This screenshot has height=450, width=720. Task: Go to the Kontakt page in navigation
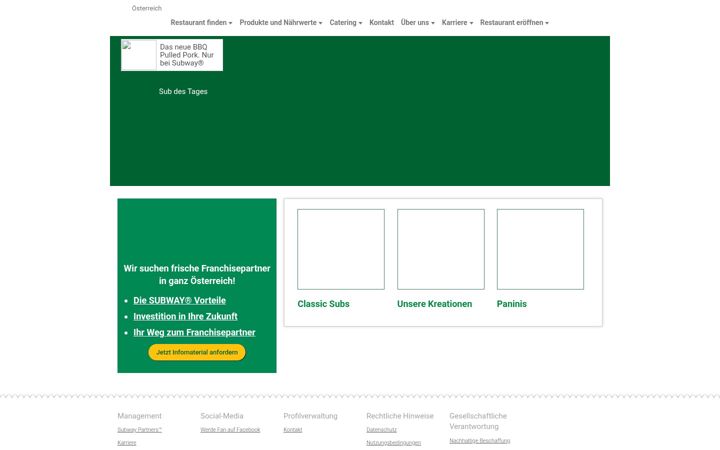point(382,22)
